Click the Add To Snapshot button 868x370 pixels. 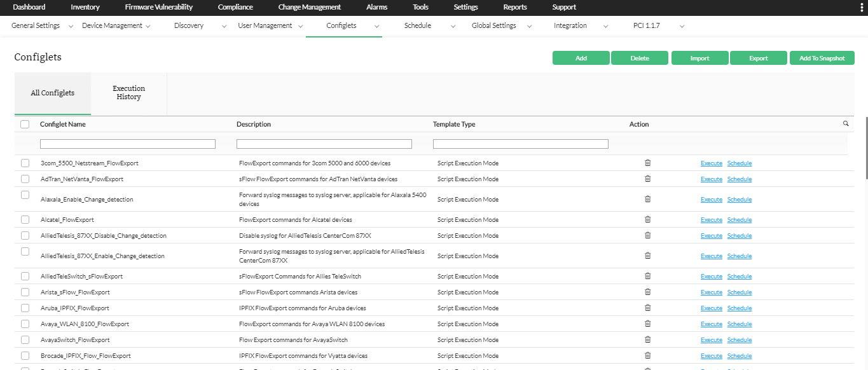pyautogui.click(x=822, y=57)
